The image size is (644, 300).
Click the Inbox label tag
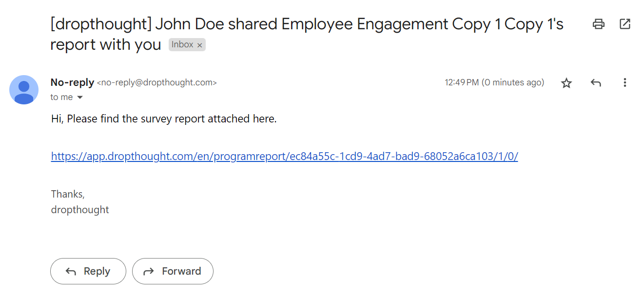[x=182, y=45]
